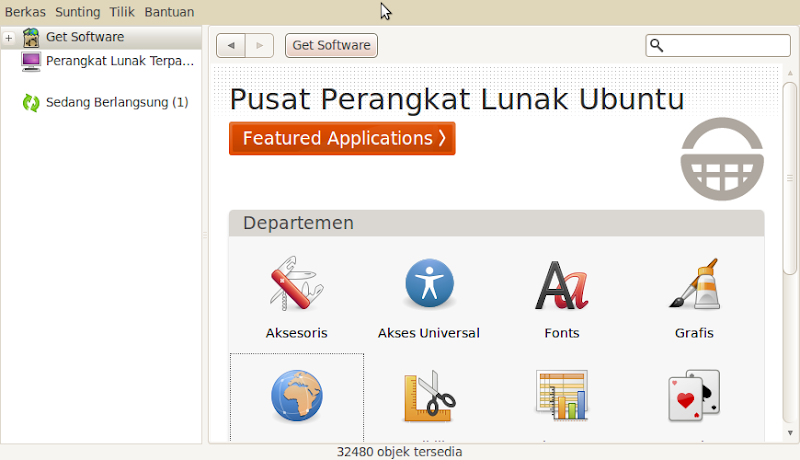Click the Get Software sidebar icon
Screen dimensions: 800x460
coord(31,38)
